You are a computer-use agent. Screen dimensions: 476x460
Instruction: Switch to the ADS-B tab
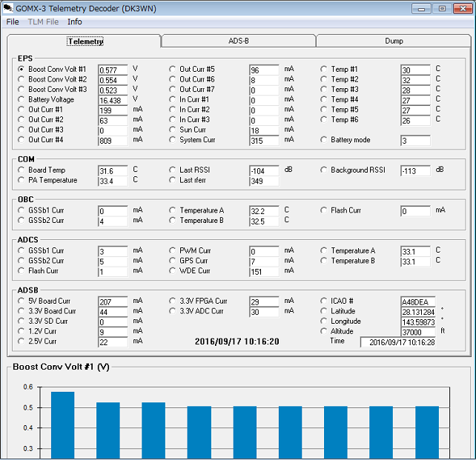pos(239,41)
